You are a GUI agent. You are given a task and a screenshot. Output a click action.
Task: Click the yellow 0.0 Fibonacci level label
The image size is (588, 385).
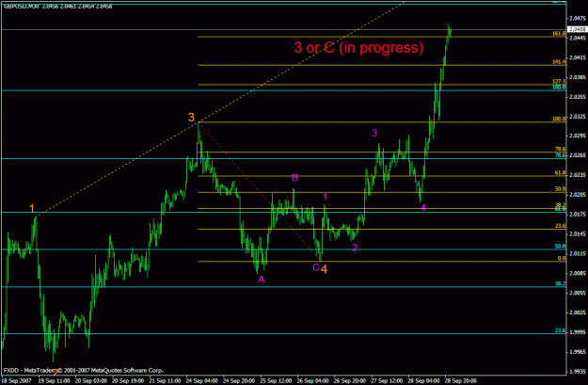pyautogui.click(x=562, y=258)
